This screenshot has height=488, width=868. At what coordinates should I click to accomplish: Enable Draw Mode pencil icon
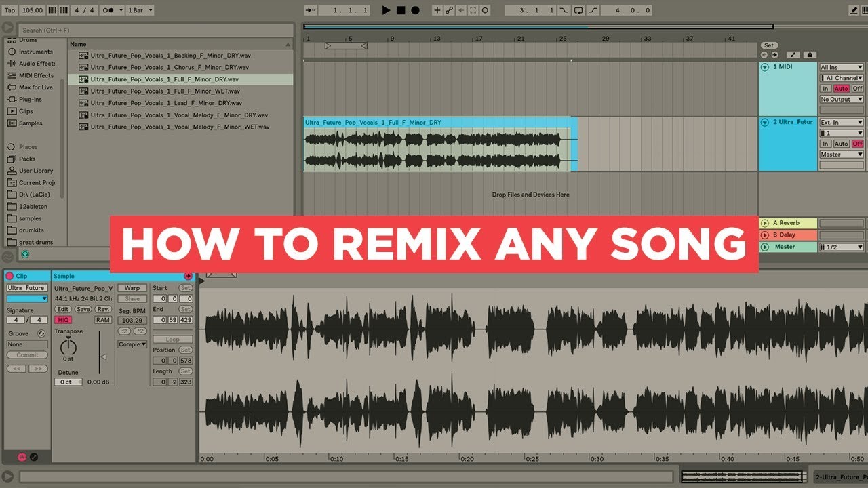854,10
